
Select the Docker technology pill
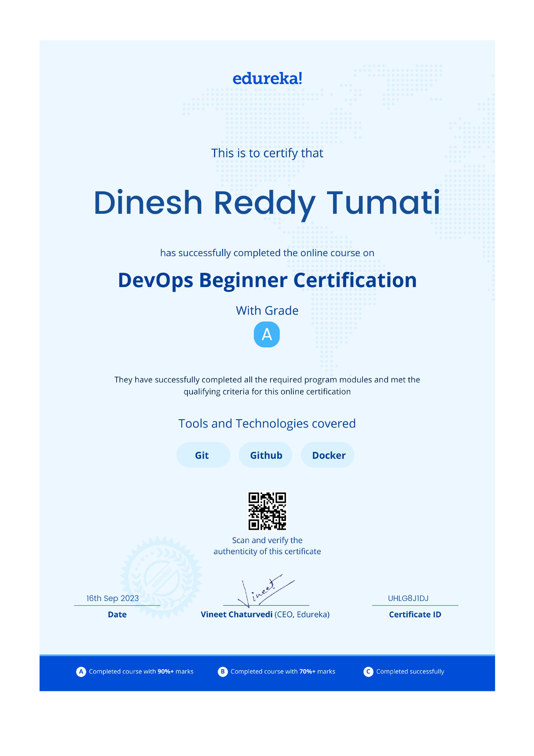[x=328, y=455]
